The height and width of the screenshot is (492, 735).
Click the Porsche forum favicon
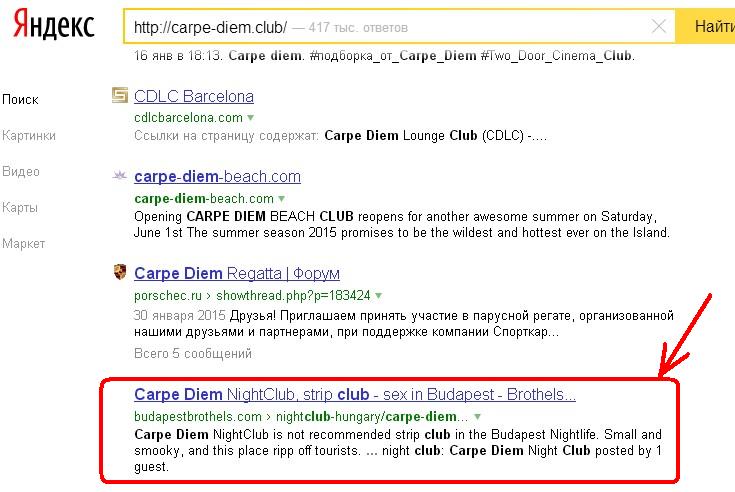[x=120, y=272]
